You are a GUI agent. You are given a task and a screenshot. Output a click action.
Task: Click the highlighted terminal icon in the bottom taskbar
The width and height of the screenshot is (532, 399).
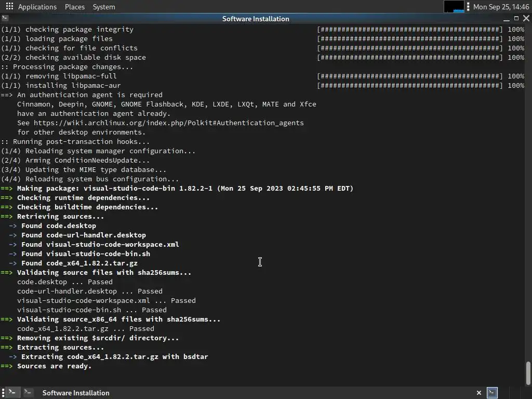pos(12,393)
